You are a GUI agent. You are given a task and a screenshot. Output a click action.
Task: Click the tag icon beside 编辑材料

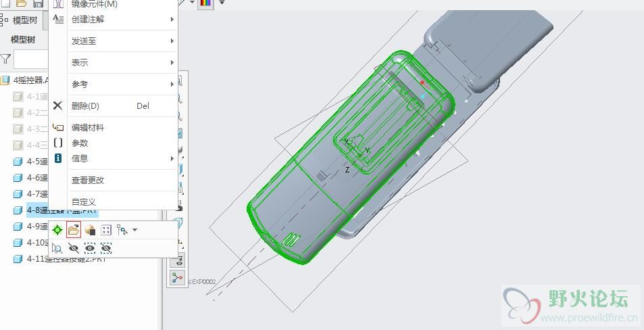click(58, 127)
